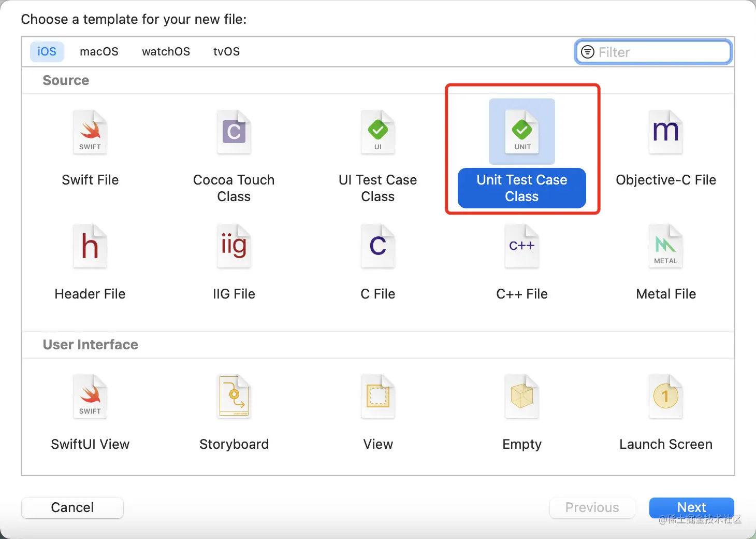Viewport: 756px width, 539px height.
Task: Pick the UI Test Case Class icon
Action: point(378,133)
